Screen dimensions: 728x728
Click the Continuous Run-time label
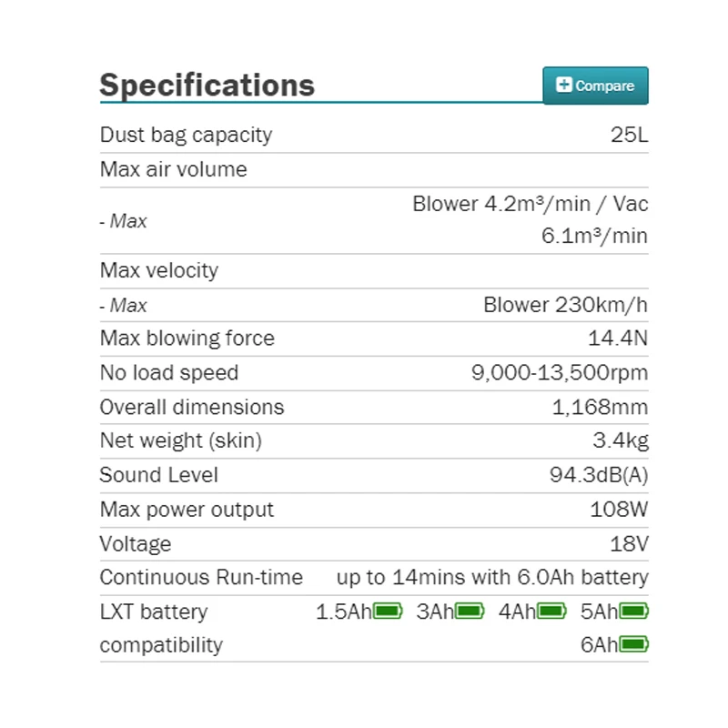point(201,578)
